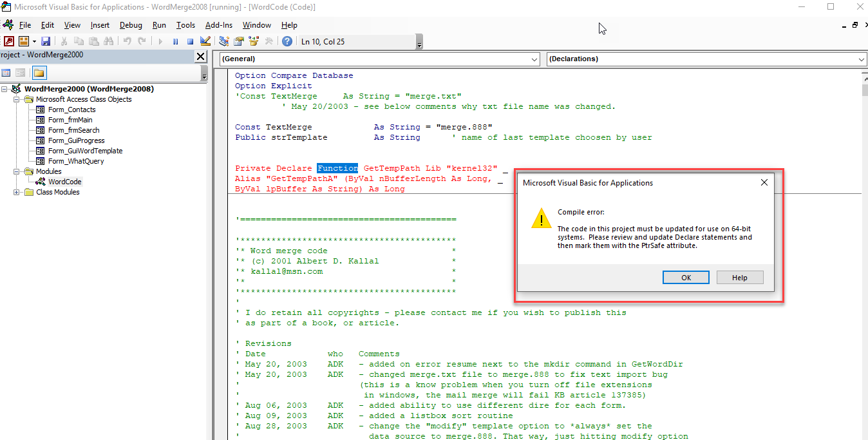The image size is (868, 440).
Task: Click OK in the compile error dialog
Action: (686, 278)
